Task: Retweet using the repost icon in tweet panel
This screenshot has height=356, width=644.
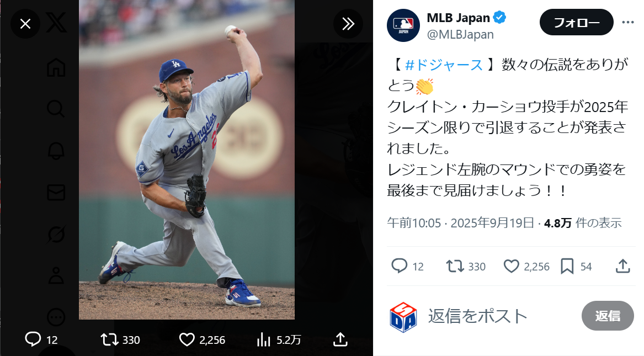Action: (x=455, y=266)
